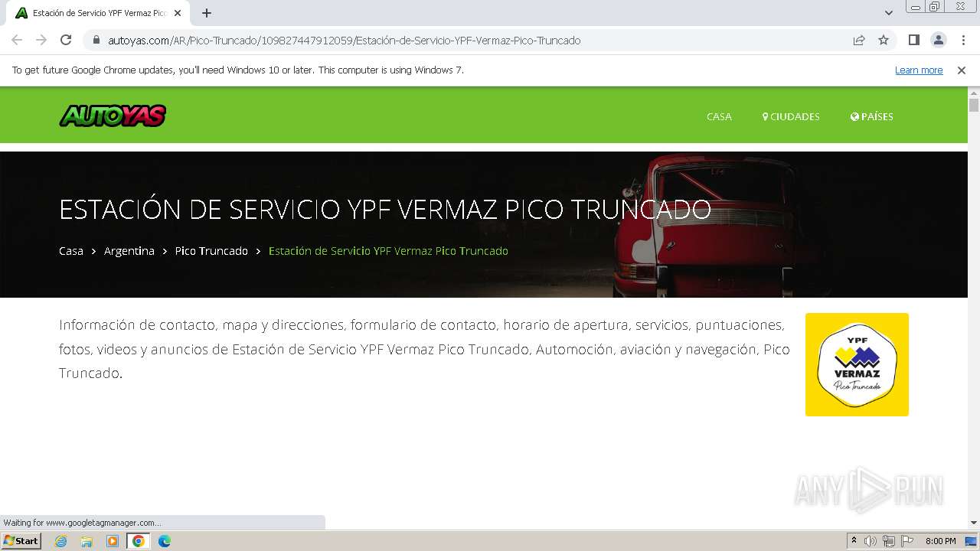The height and width of the screenshot is (551, 980).
Task: Open the Windows Start menu
Action: (21, 541)
